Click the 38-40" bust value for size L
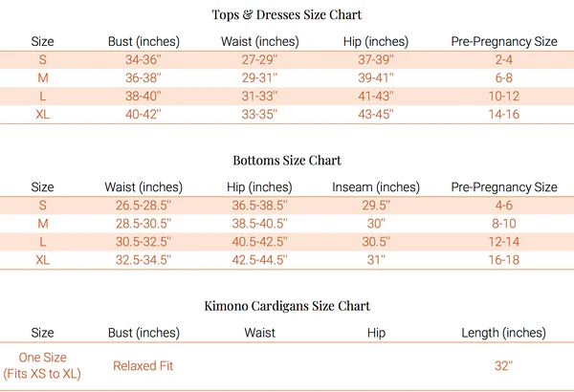This screenshot has width=574, height=392. [x=143, y=97]
